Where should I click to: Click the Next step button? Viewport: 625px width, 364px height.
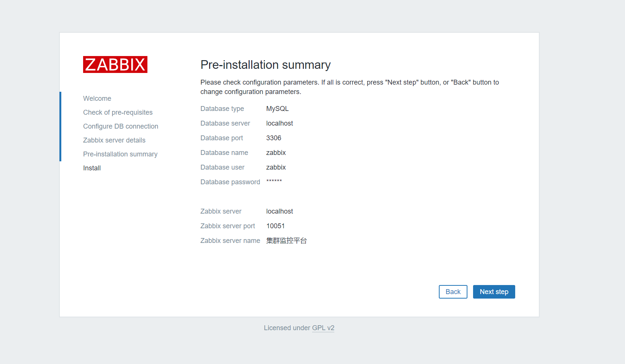494,292
